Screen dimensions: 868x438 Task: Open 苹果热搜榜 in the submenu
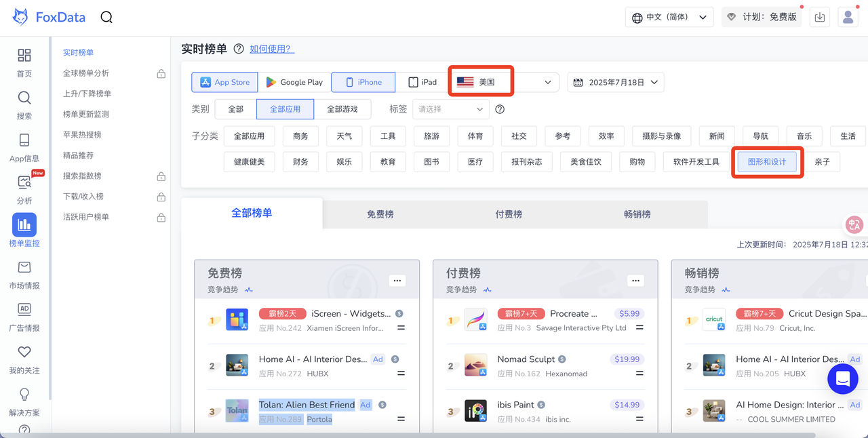(x=82, y=135)
